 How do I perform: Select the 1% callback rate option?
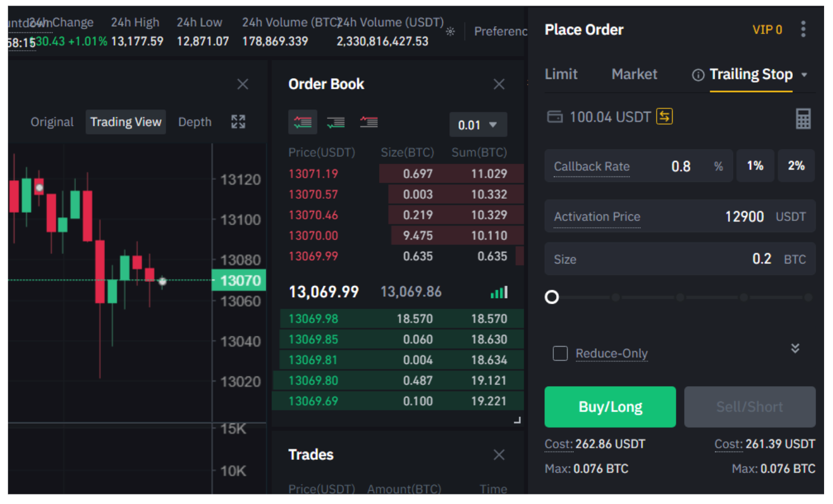coord(755,165)
